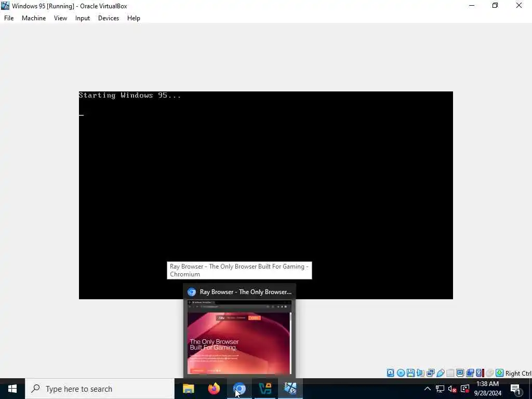Minimize the VirtualBox window

tap(472, 5)
